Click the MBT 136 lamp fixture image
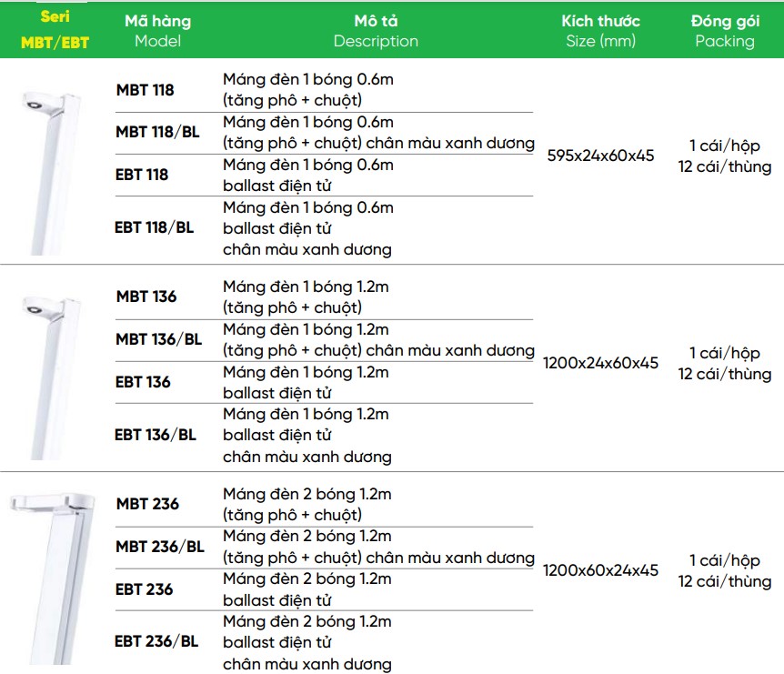This screenshot has height=674, width=784. (51, 378)
